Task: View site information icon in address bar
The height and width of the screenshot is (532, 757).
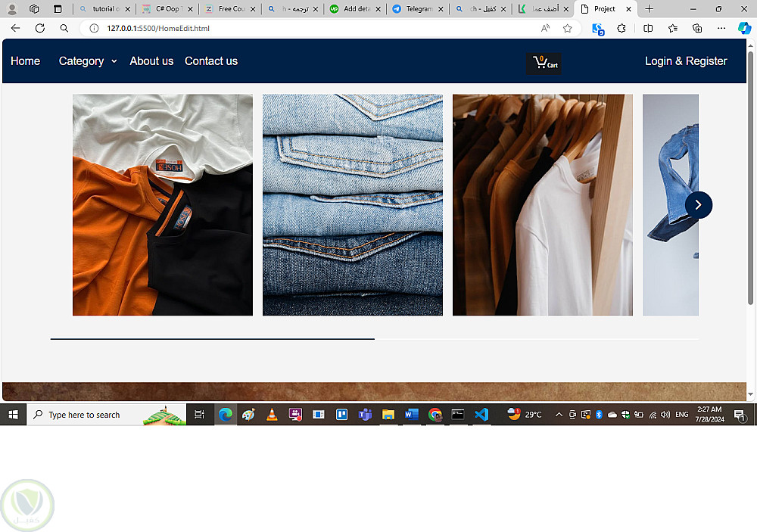Action: tap(94, 29)
